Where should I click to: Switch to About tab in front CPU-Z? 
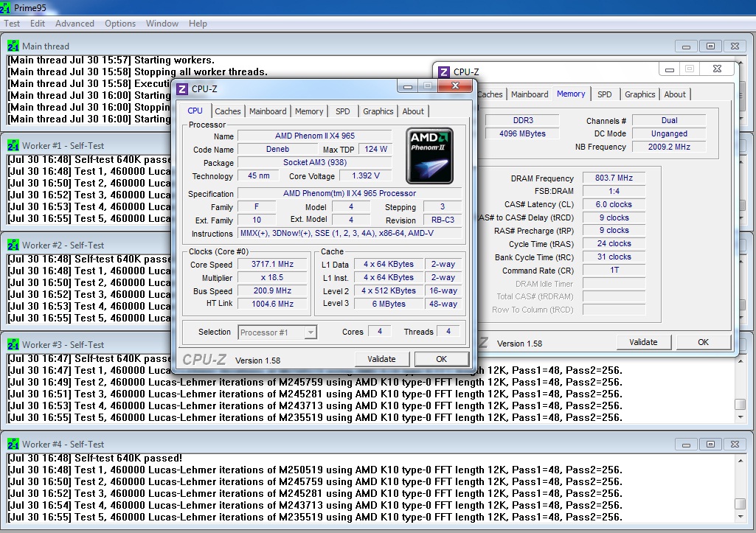(x=413, y=111)
